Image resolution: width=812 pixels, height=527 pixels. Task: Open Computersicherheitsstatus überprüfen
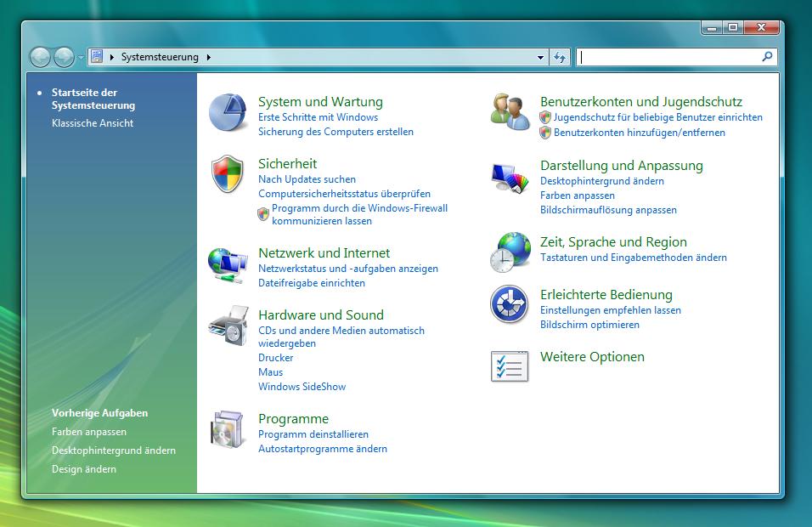click(344, 194)
